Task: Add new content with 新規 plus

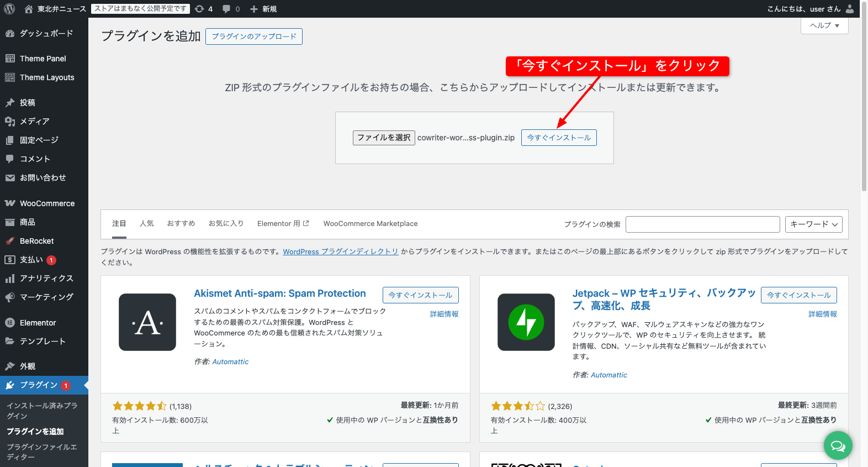Action: point(263,9)
